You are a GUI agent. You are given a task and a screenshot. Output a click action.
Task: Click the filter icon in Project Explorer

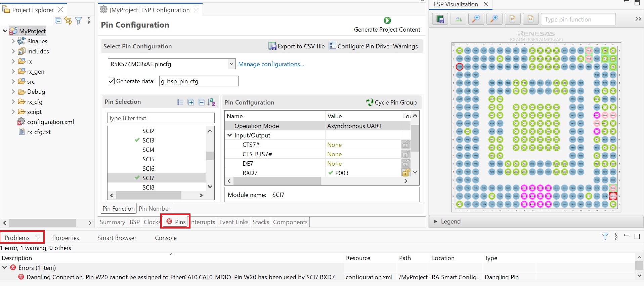coord(78,21)
